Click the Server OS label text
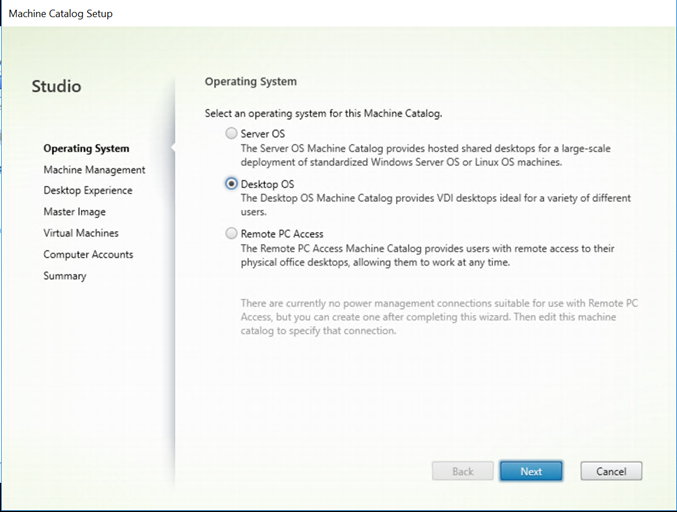 tap(263, 134)
